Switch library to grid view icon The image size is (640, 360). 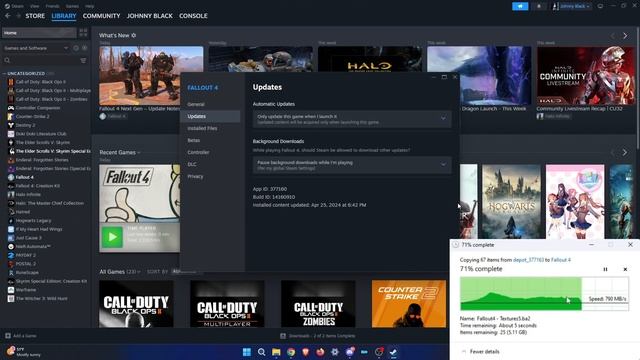(x=83, y=33)
